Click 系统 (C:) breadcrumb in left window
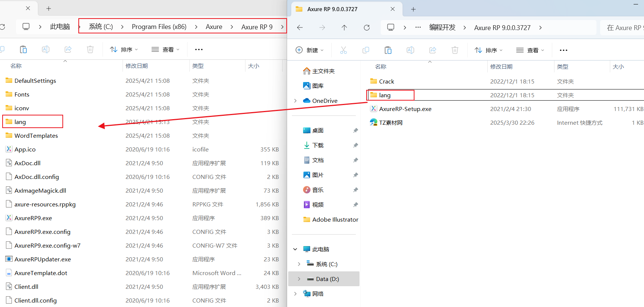The width and height of the screenshot is (644, 307). click(x=101, y=27)
